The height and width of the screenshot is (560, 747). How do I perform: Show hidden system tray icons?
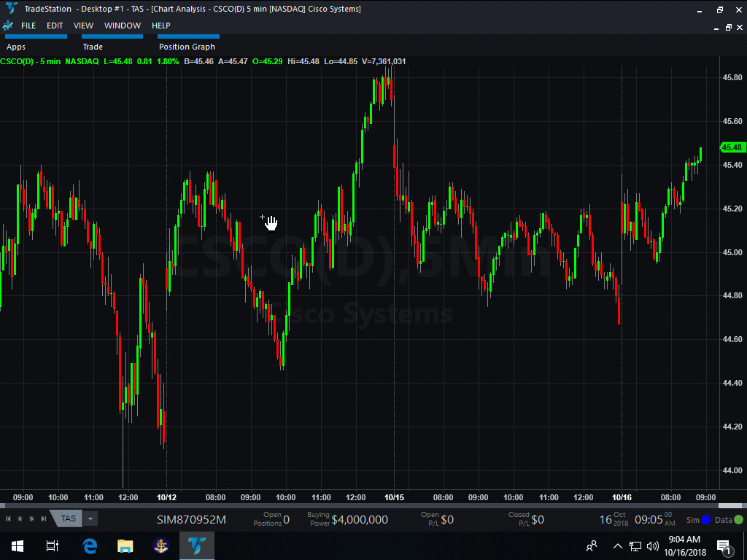pos(617,546)
